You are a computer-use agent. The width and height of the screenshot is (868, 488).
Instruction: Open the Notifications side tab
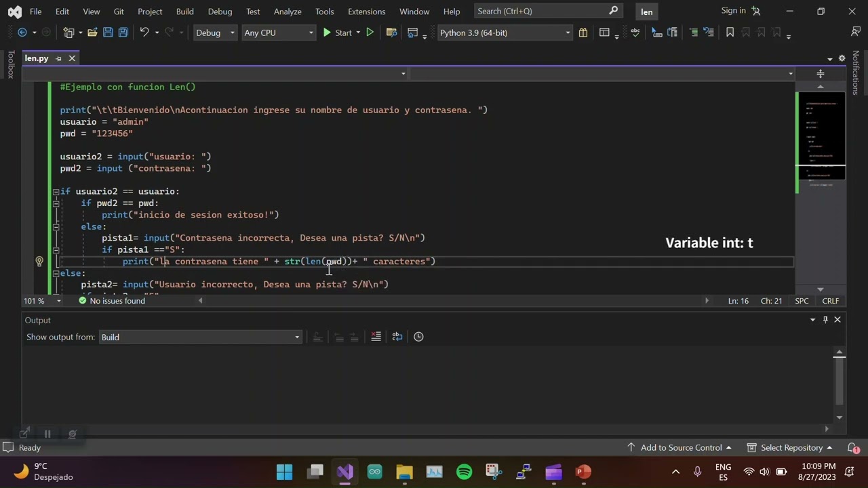[x=856, y=73]
